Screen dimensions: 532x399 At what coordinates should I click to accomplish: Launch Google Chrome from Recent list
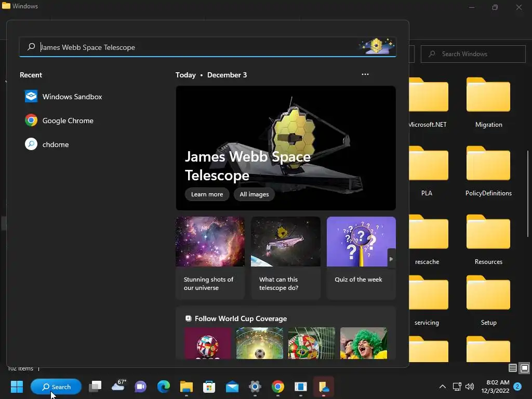[x=59, y=121]
